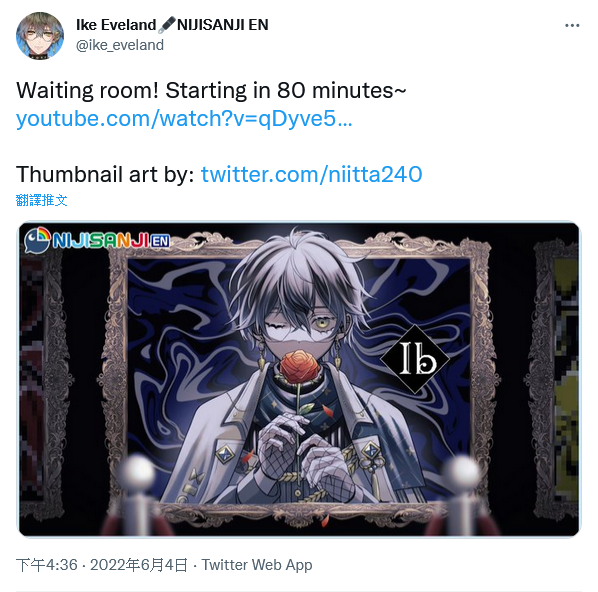This screenshot has width=598, height=592.
Task: Click the pen emoji in the display name
Action: (167, 25)
